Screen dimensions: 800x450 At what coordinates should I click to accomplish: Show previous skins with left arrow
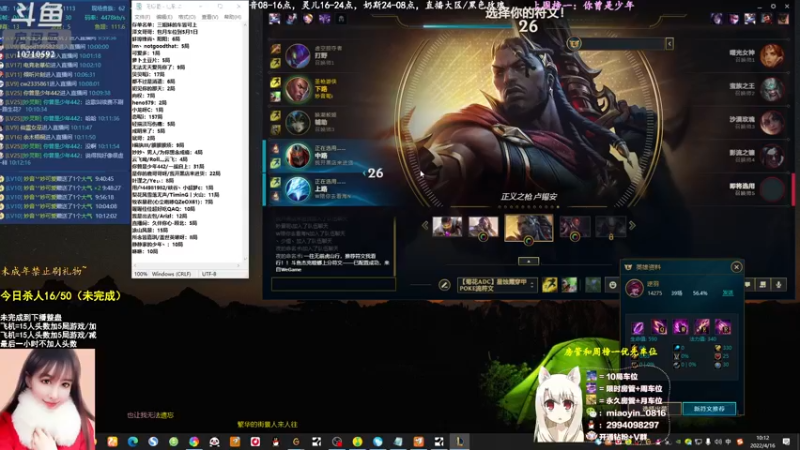coord(425,226)
